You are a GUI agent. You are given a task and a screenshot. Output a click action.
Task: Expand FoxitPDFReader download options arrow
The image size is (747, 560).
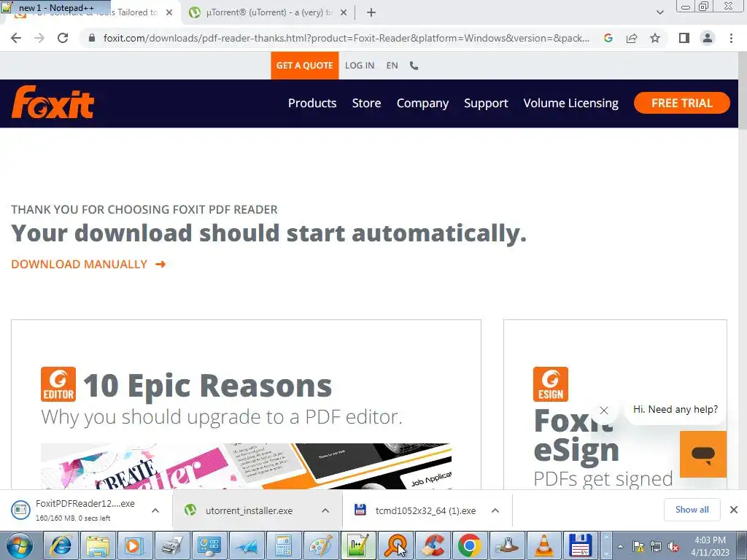[155, 510]
